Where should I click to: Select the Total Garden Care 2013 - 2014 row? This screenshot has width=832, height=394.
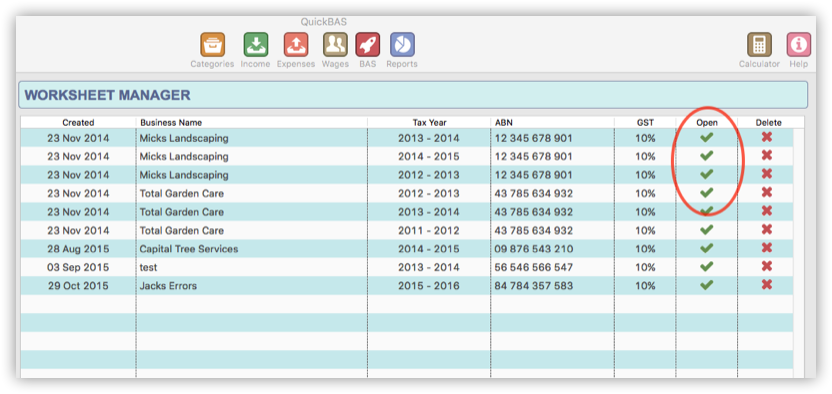407,212
